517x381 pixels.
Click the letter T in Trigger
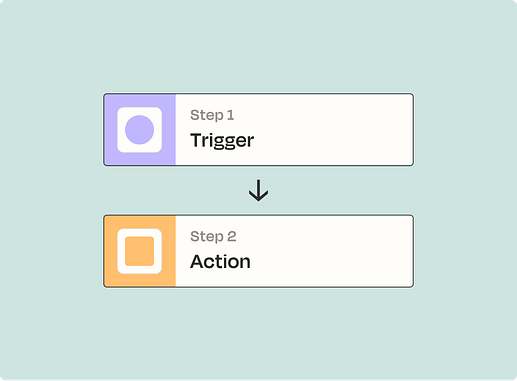coord(196,140)
